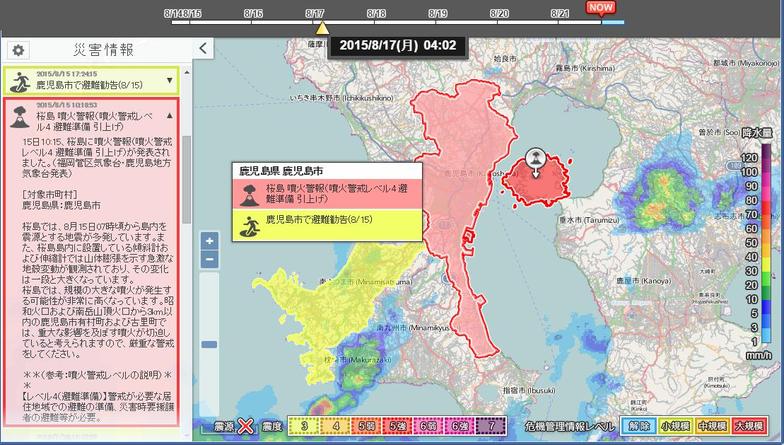Click the map zoom out minus button
This screenshot has height=445, width=784.
point(209,260)
